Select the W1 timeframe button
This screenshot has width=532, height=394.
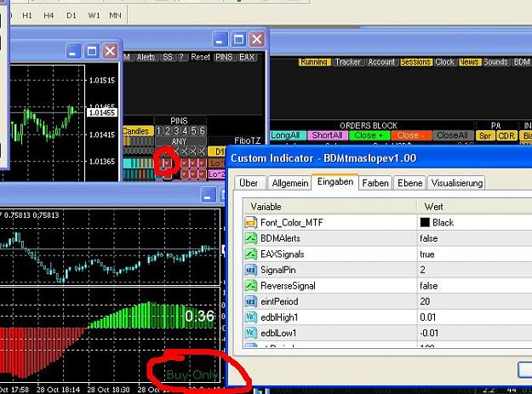[94, 15]
